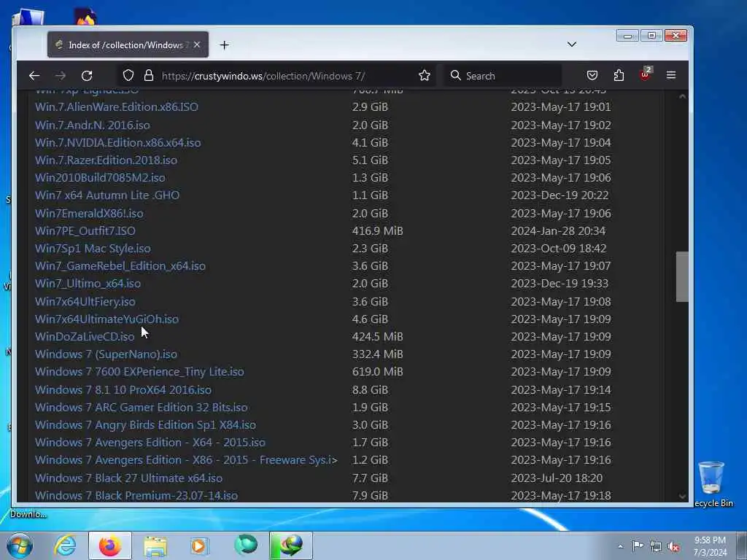Open Win.7.AlienWare.Edition.x86.ISO link
This screenshot has width=747, height=560.
[117, 106]
